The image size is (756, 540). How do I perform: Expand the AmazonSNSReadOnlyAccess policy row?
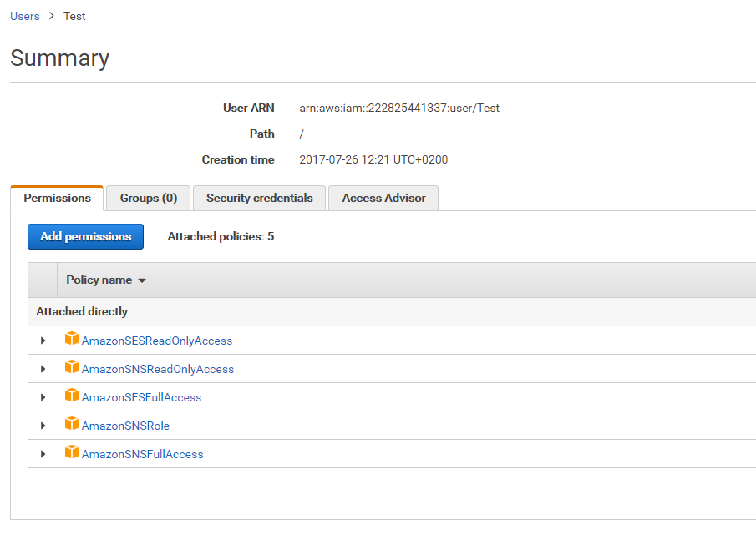pos(43,369)
